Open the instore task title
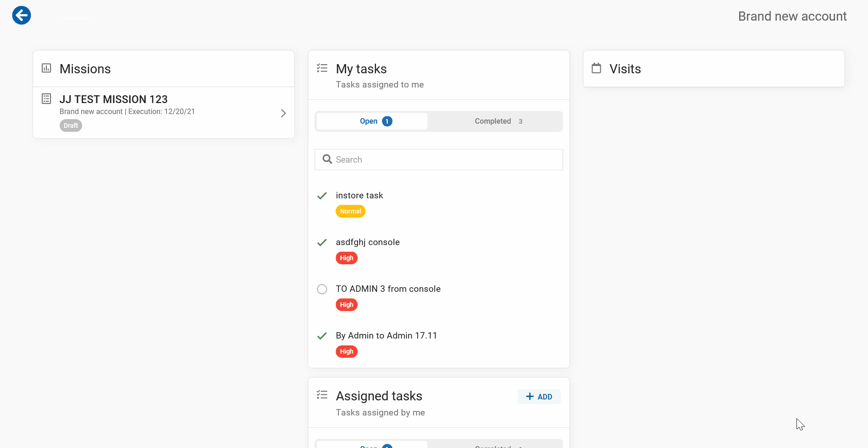Viewport: 868px width, 448px height. click(x=359, y=196)
